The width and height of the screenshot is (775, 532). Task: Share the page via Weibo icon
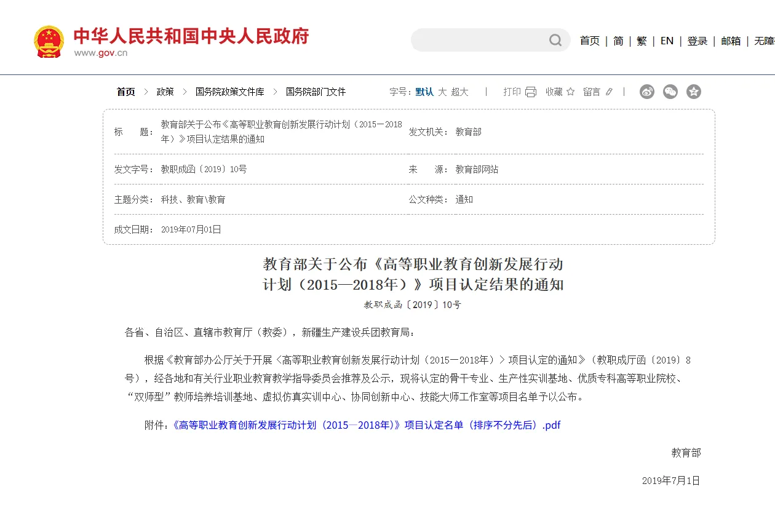646,92
